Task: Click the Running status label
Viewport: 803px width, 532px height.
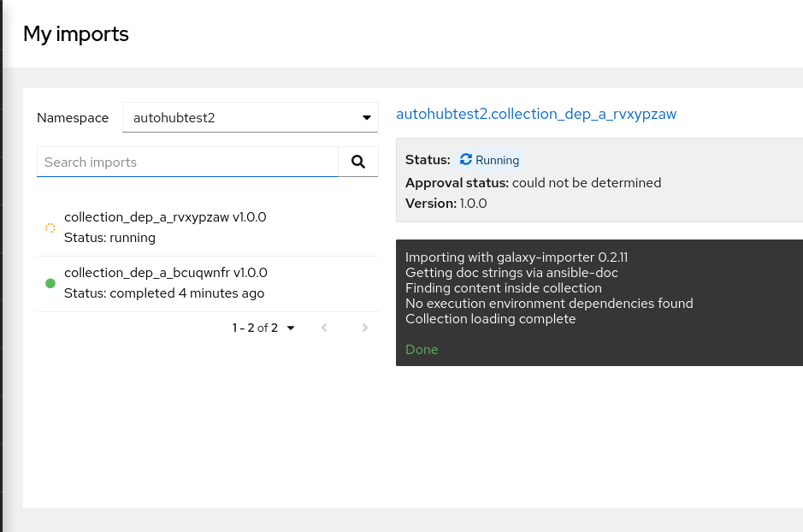Action: coord(497,160)
